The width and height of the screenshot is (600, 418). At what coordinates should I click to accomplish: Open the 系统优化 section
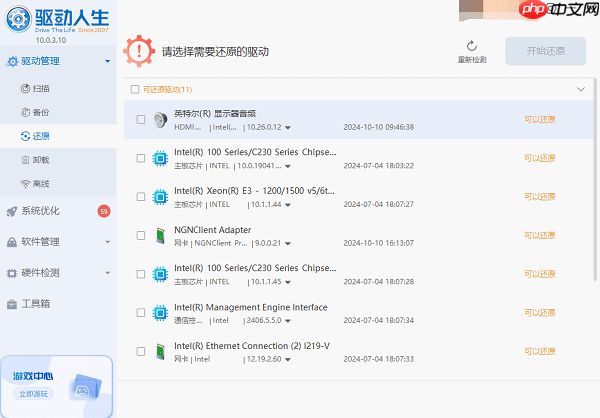click(x=58, y=211)
